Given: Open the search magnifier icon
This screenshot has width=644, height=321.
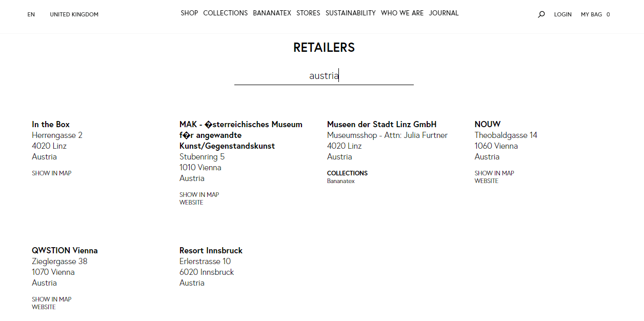Looking at the screenshot, I should (x=541, y=15).
